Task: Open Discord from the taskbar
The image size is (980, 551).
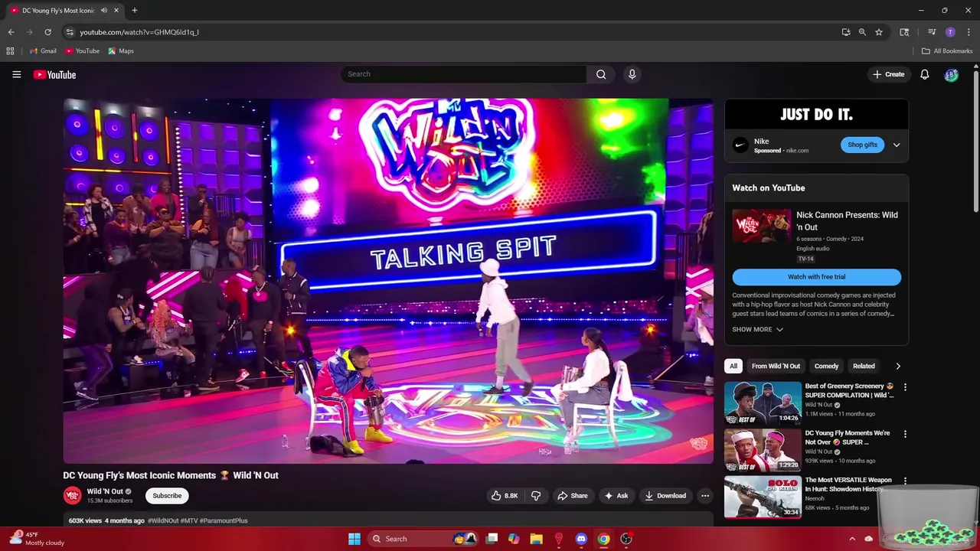Action: (581, 539)
